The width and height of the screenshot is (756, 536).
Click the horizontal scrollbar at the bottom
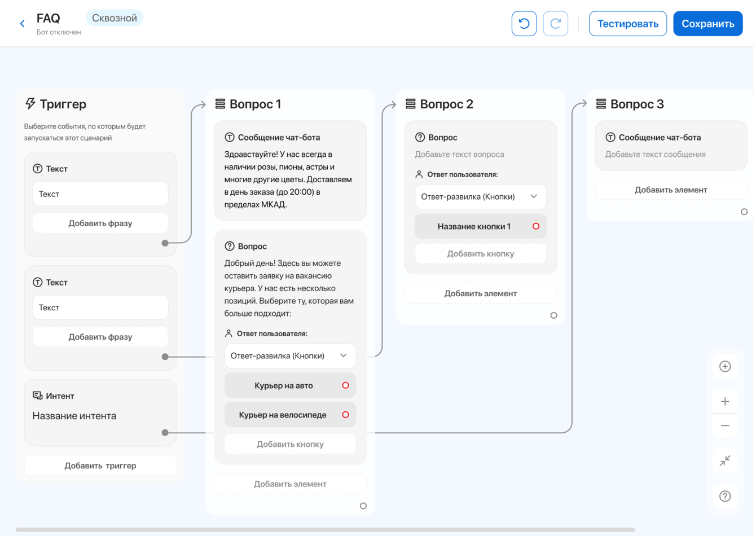click(x=325, y=530)
